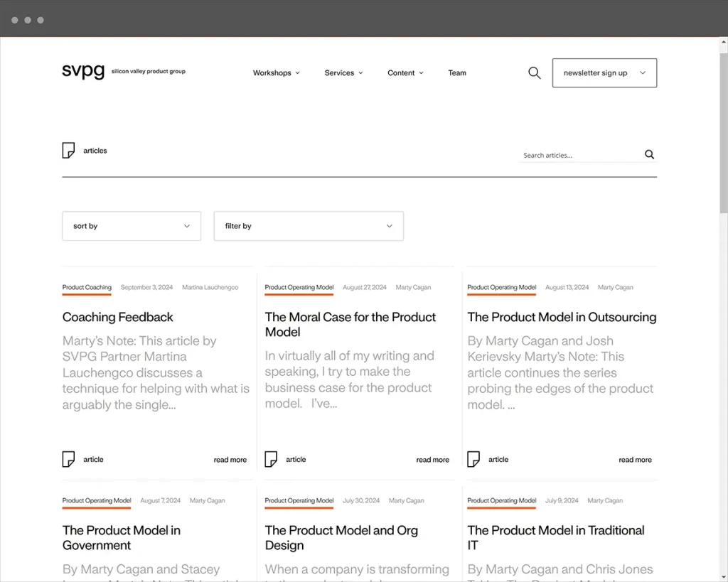This screenshot has width=728, height=582.
Task: Click article icon under Product Model in Outsourcing
Action: (473, 459)
